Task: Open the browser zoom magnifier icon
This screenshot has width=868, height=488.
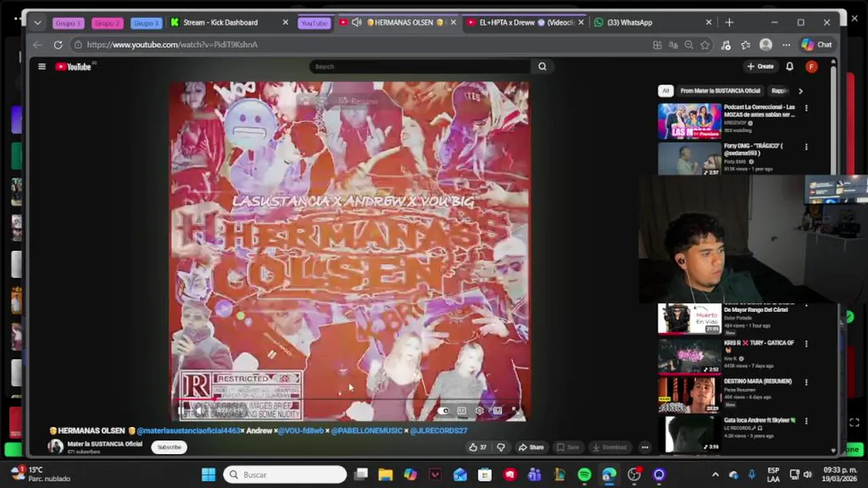Action: [689, 45]
